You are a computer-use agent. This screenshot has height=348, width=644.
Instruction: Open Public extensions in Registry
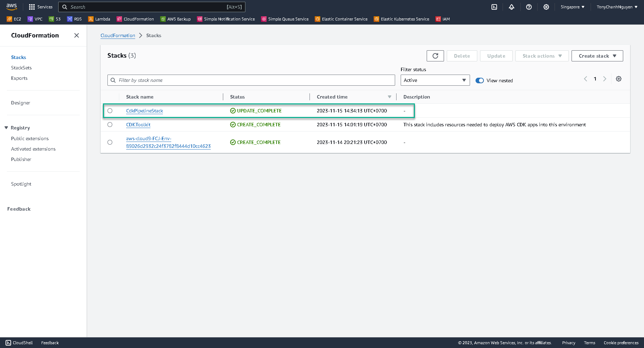click(30, 138)
